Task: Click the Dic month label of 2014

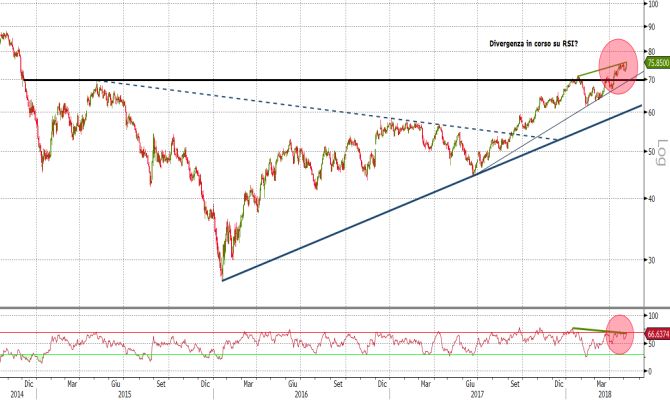Action: [28, 384]
